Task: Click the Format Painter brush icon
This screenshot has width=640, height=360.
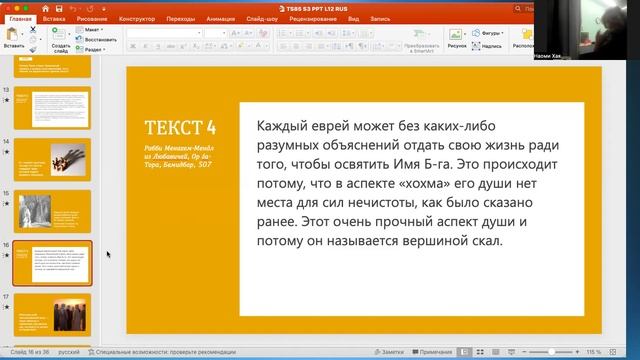Action: [33, 49]
